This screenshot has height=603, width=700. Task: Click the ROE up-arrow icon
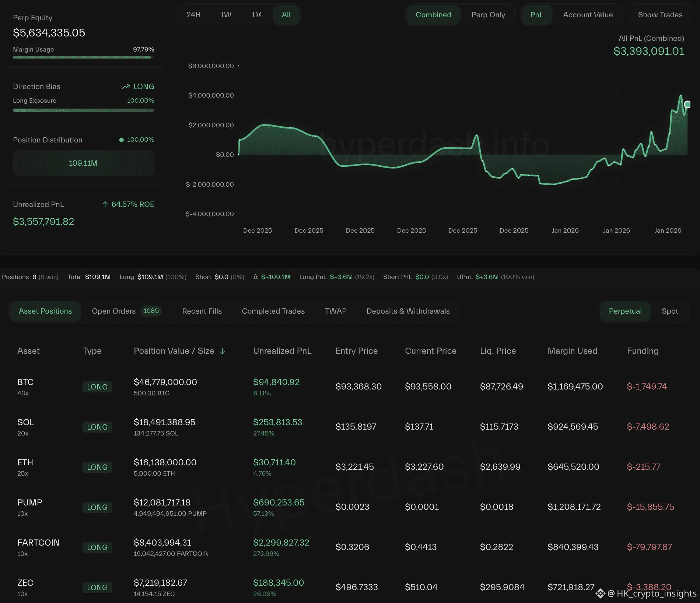tap(105, 204)
